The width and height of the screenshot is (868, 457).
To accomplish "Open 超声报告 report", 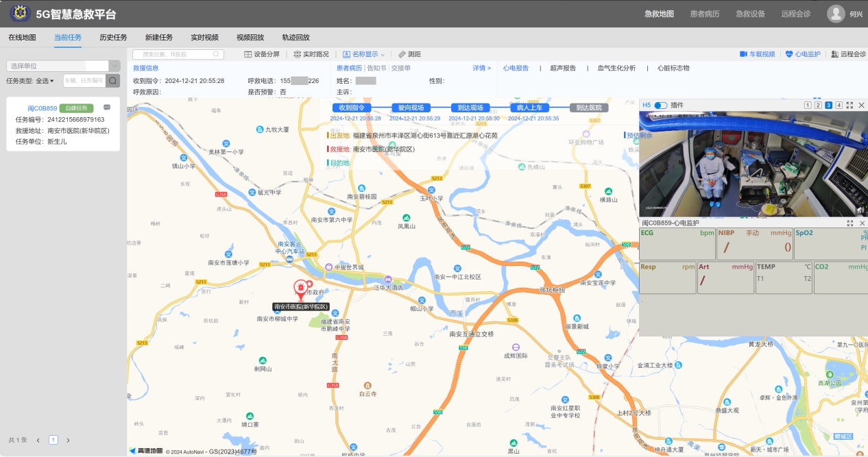I will coord(563,68).
